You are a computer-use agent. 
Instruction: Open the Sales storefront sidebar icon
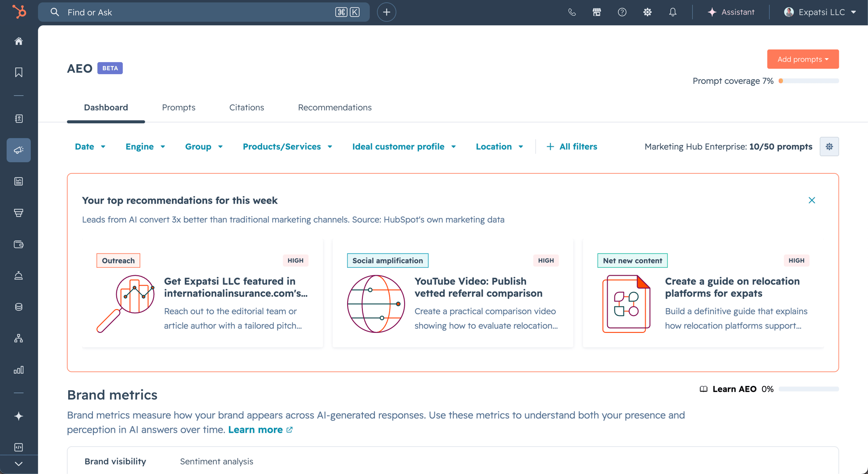coord(19,213)
